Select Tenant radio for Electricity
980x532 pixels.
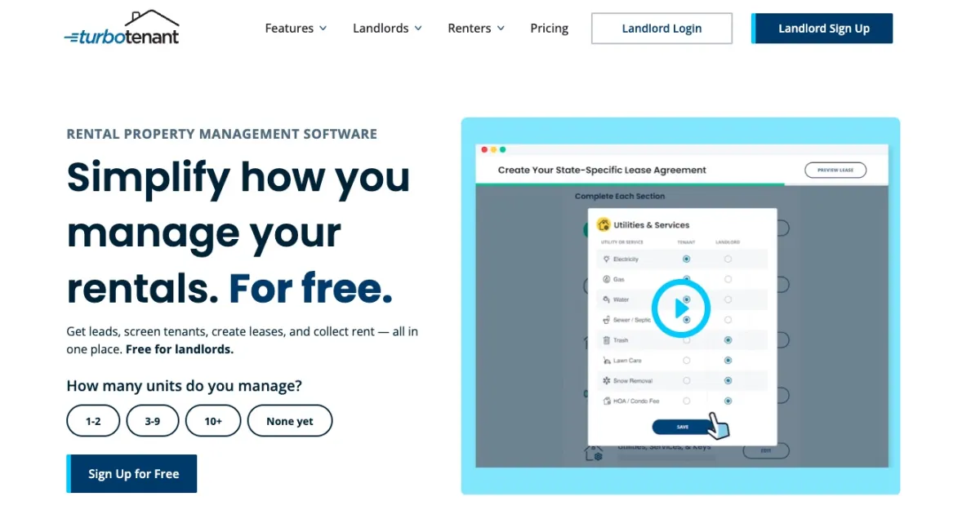click(x=686, y=259)
